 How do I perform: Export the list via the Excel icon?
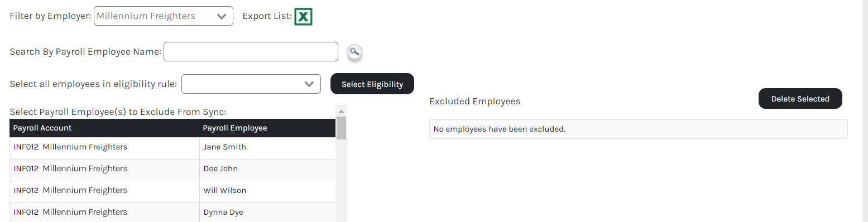tap(303, 17)
